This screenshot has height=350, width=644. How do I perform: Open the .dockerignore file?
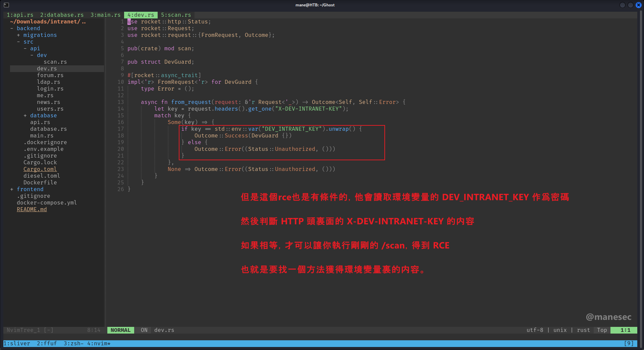click(x=45, y=142)
